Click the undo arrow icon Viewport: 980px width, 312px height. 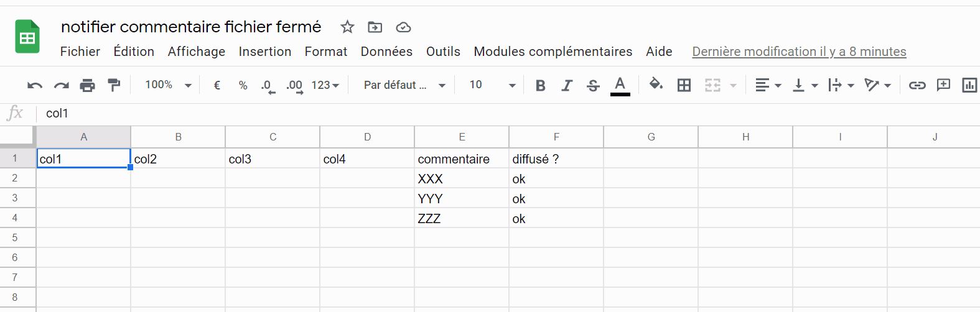(x=35, y=85)
